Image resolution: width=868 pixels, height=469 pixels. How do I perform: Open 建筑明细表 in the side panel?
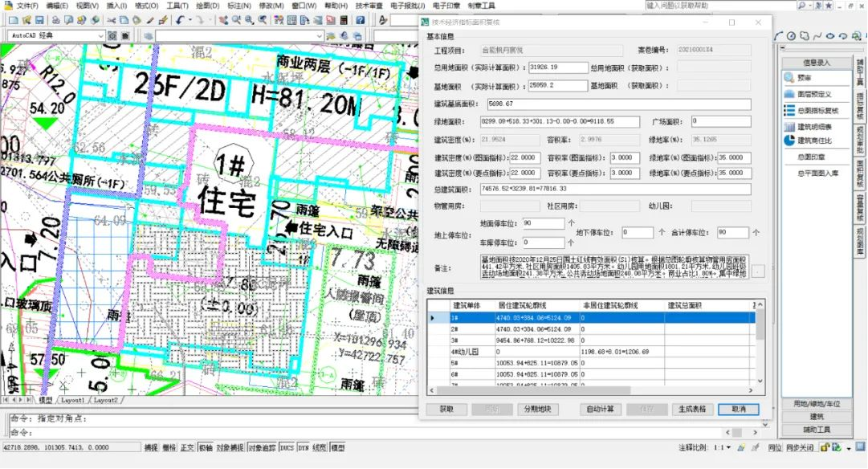point(813,126)
